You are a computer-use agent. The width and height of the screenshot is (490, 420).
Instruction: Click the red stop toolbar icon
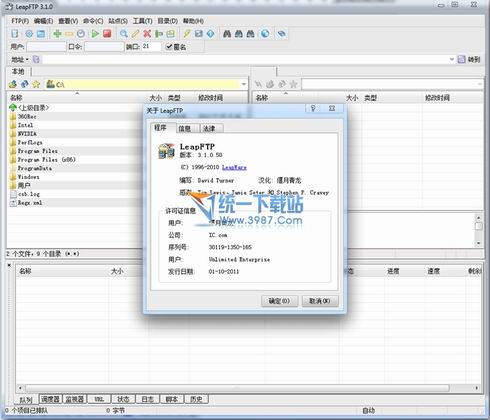pyautogui.click(x=107, y=34)
